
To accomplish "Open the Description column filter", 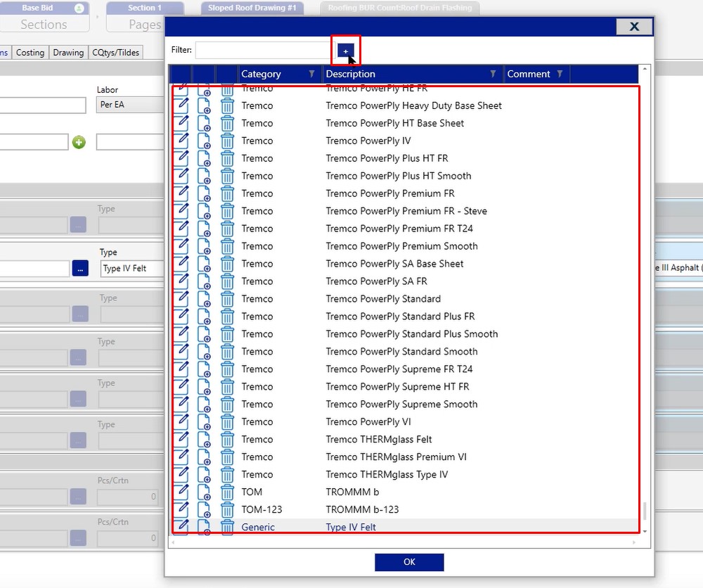I will click(493, 74).
